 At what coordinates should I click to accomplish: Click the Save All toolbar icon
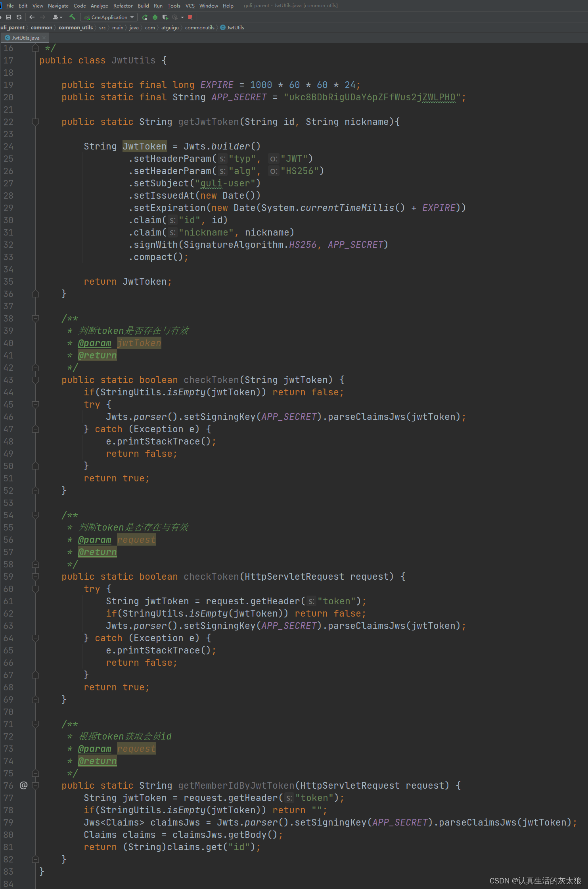8,17
